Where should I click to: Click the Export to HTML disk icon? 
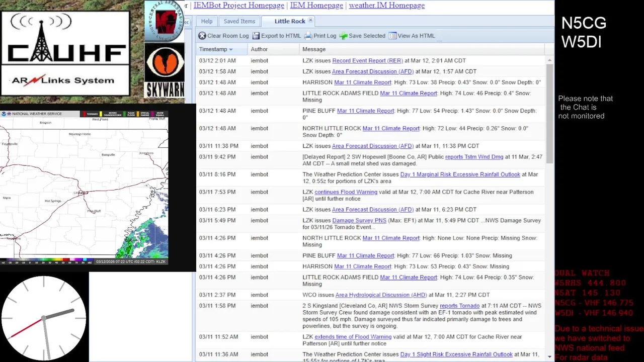[256, 36]
